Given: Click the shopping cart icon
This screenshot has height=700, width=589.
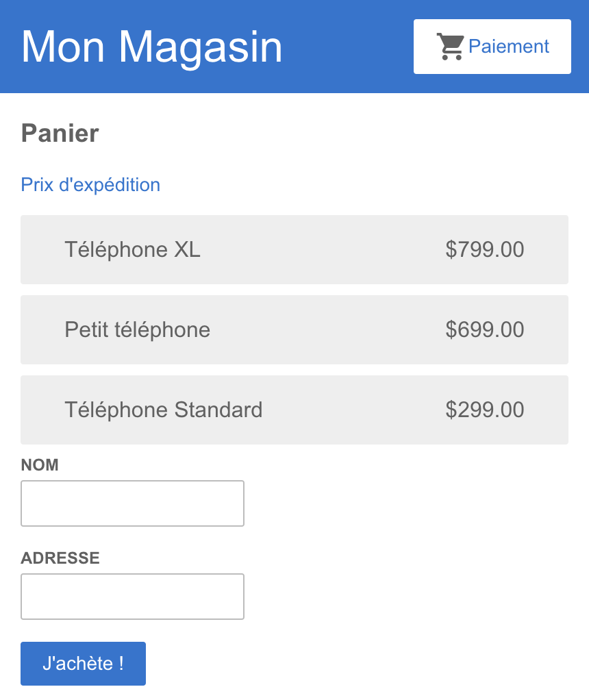Looking at the screenshot, I should pos(450,47).
